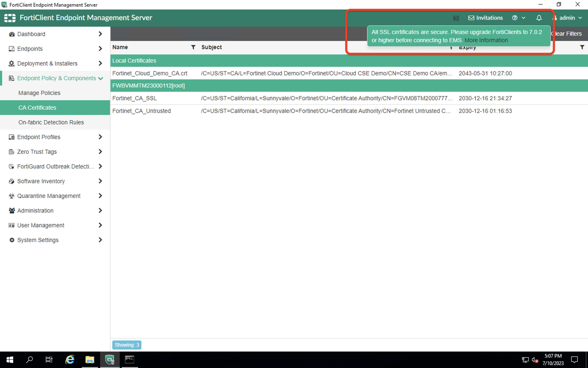Click the More Information link

[x=486, y=40]
